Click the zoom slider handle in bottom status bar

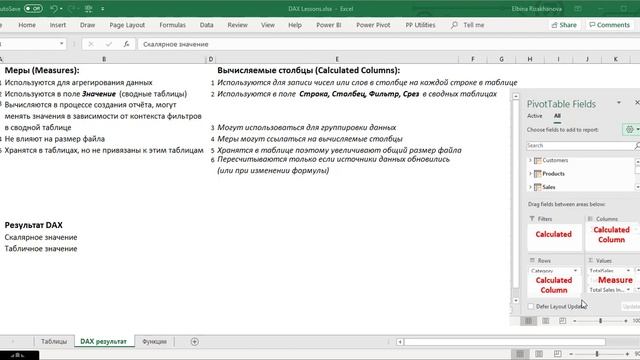point(597,353)
